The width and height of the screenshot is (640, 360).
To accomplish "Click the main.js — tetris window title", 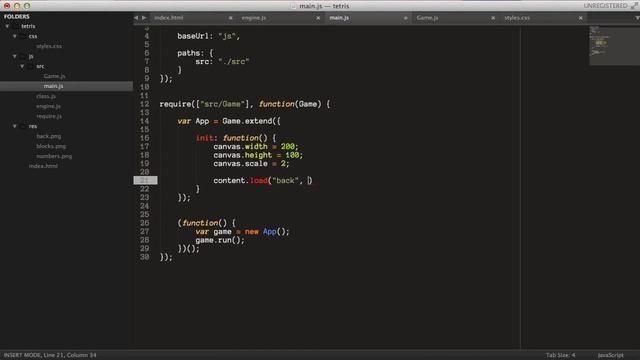I will click(x=324, y=6).
